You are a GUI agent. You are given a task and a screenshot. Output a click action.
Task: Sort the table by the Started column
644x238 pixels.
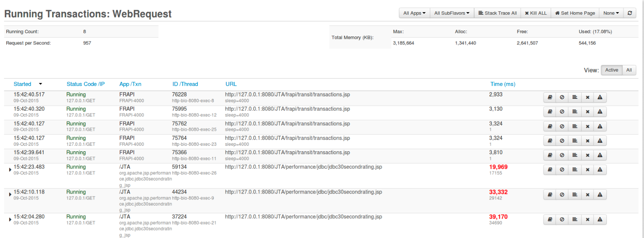tap(23, 84)
